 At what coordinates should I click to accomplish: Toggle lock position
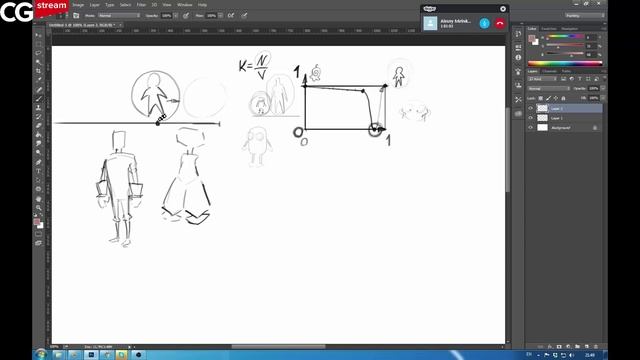click(x=556, y=98)
